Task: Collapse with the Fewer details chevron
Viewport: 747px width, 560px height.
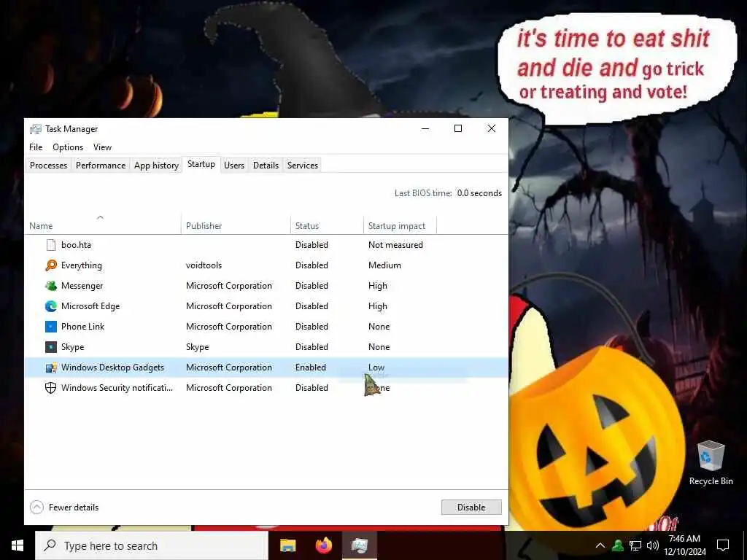Action: pos(36,507)
